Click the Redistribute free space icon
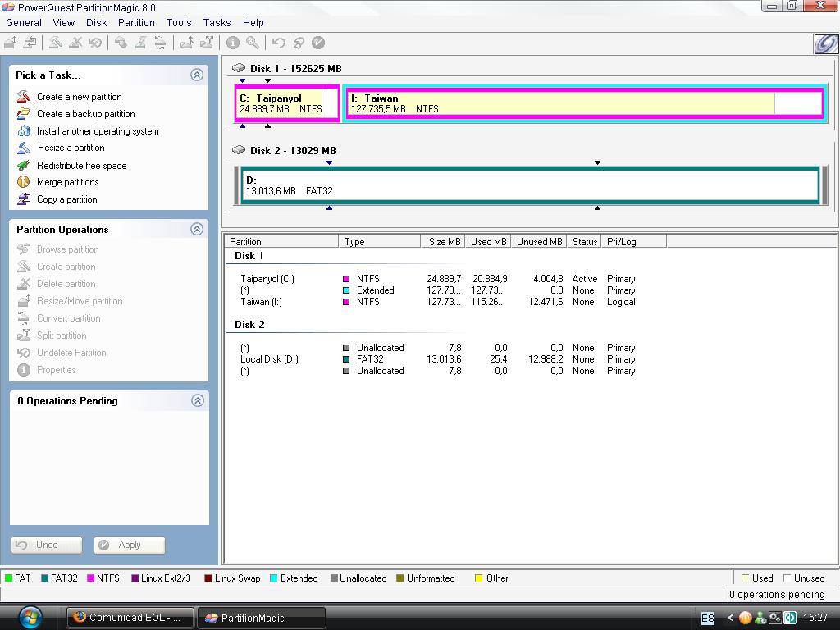 24,166
